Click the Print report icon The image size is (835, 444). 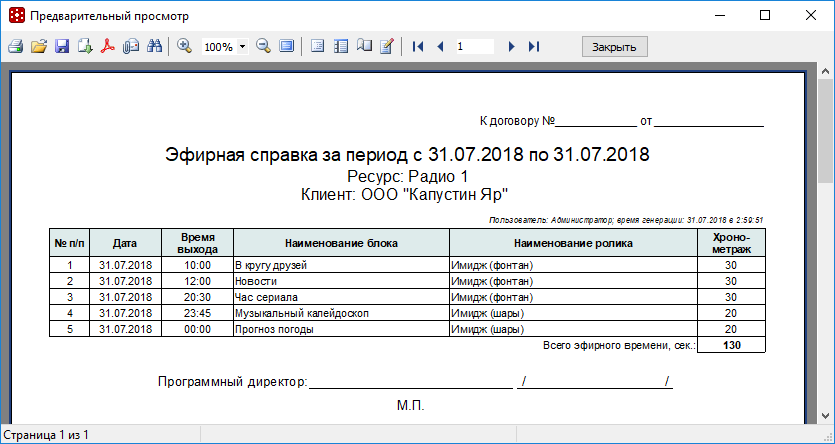coord(15,46)
